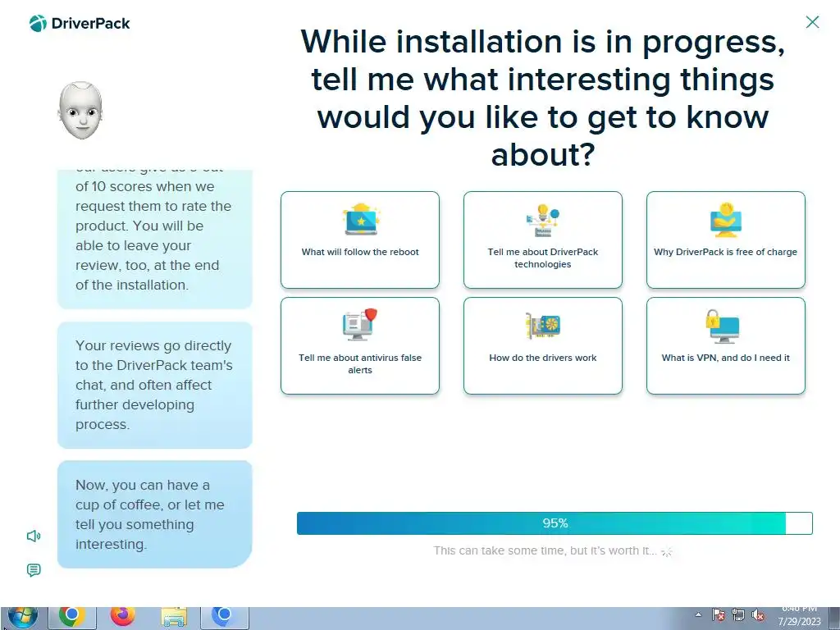Open 'Why DriverPack is free of charge'
840x630 pixels.
coord(726,240)
